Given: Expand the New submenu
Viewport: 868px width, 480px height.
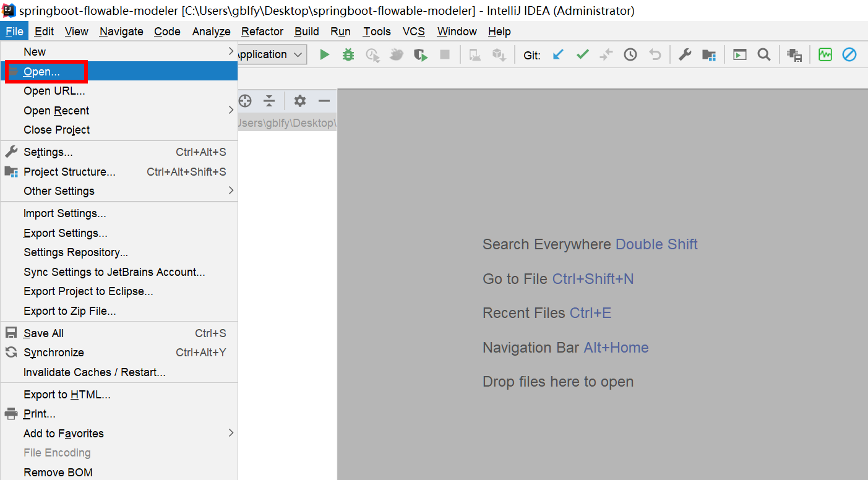Looking at the screenshot, I should pos(119,52).
